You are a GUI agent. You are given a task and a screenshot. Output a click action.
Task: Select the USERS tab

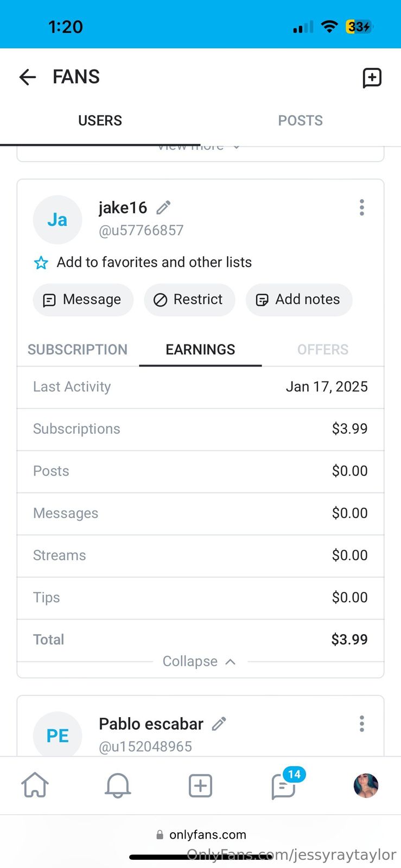point(100,120)
